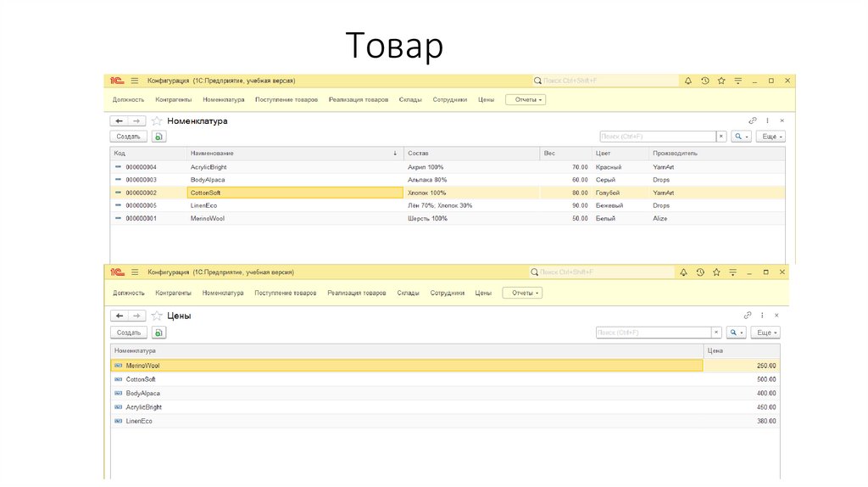Close the Цены form tab

click(776, 316)
